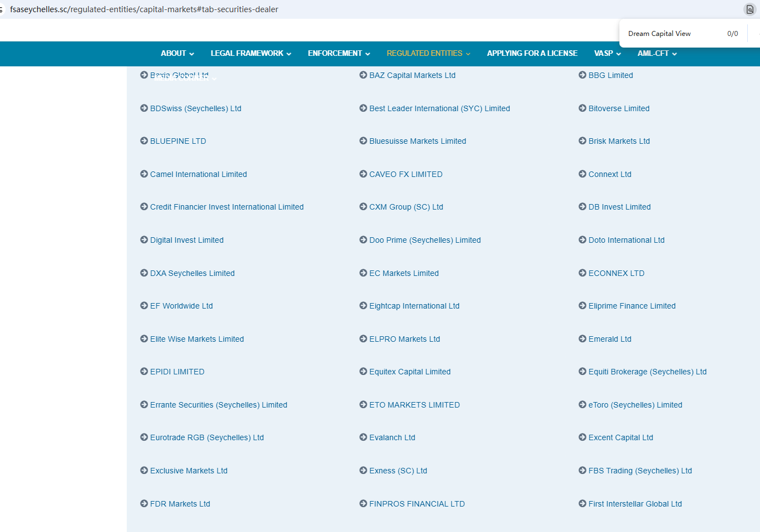Open FINPROS FINANCIAL LTD link

click(417, 504)
